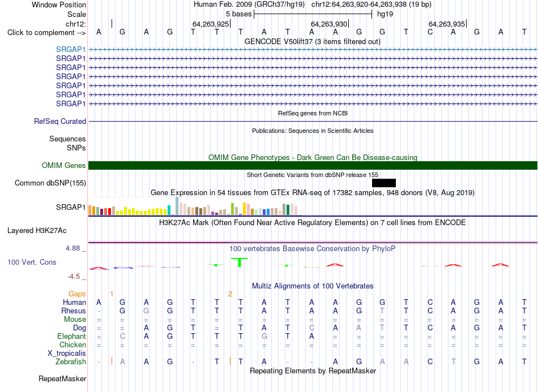Click '100 vertebrates Basewise Conservation by PhyloP'
This screenshot has width=538, height=392.
tap(313, 249)
